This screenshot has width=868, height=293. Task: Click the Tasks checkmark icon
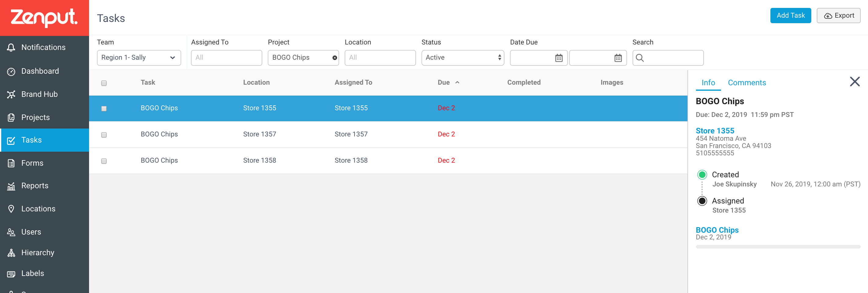[11, 140]
